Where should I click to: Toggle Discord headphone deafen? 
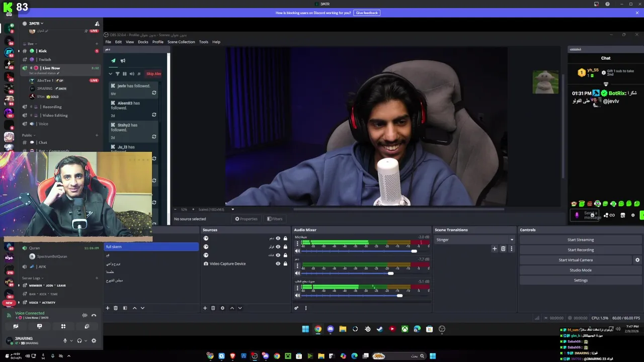(x=79, y=340)
